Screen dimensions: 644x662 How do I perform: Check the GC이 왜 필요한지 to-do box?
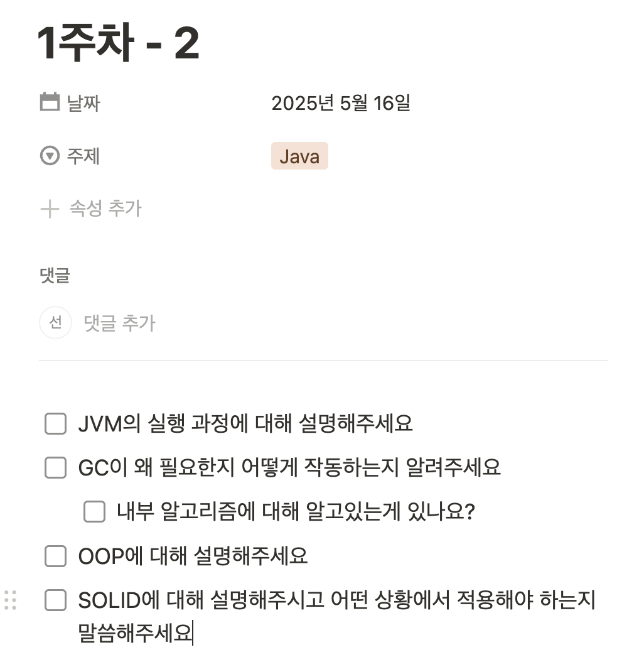point(56,467)
